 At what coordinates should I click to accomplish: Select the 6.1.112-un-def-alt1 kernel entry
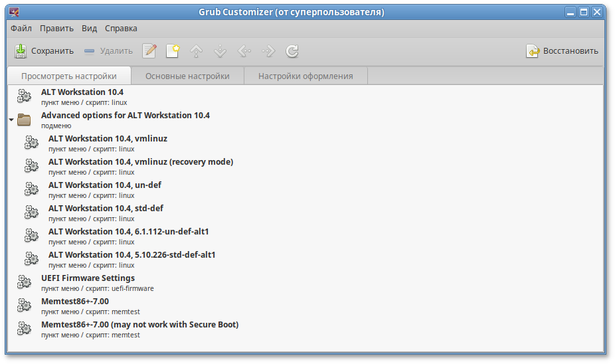tap(128, 232)
